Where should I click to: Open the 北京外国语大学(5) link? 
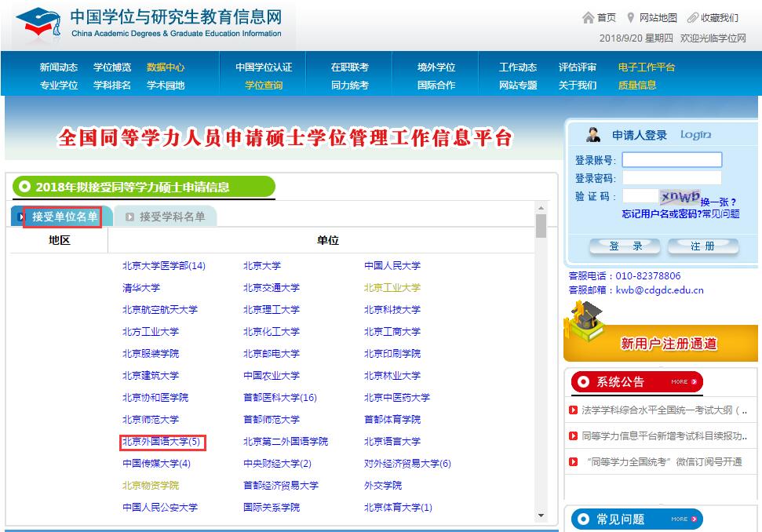162,442
